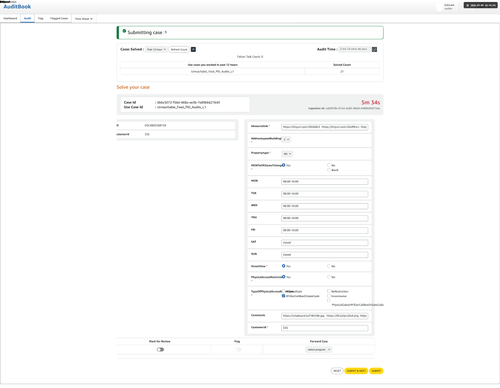The height and width of the screenshot is (388, 500).
Task: Open the Past 12 hour dropdown
Action: pos(156,49)
